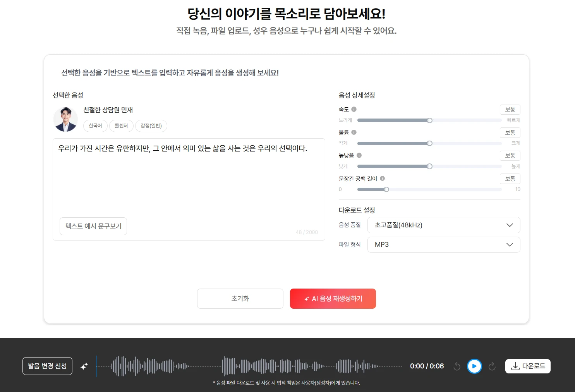Viewport: 575px width, 392px height.
Task: Click the 문장간 공백 길이 slider handle
Action: point(386,189)
